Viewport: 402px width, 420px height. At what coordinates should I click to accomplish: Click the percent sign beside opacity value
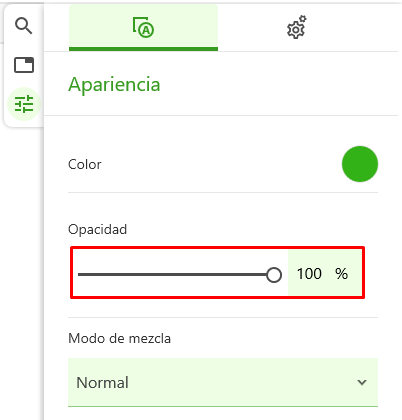(x=341, y=274)
